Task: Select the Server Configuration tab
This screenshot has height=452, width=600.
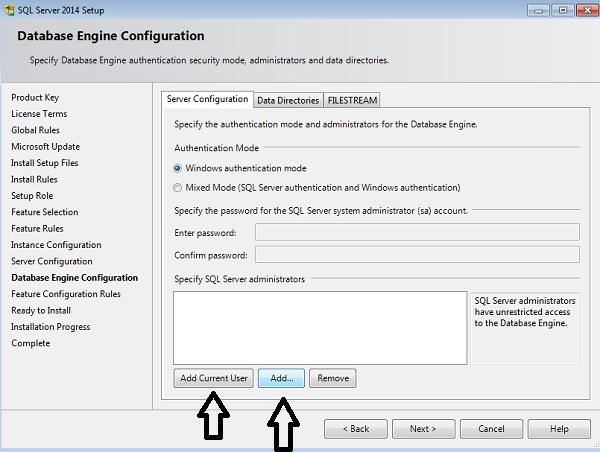Action: [207, 99]
